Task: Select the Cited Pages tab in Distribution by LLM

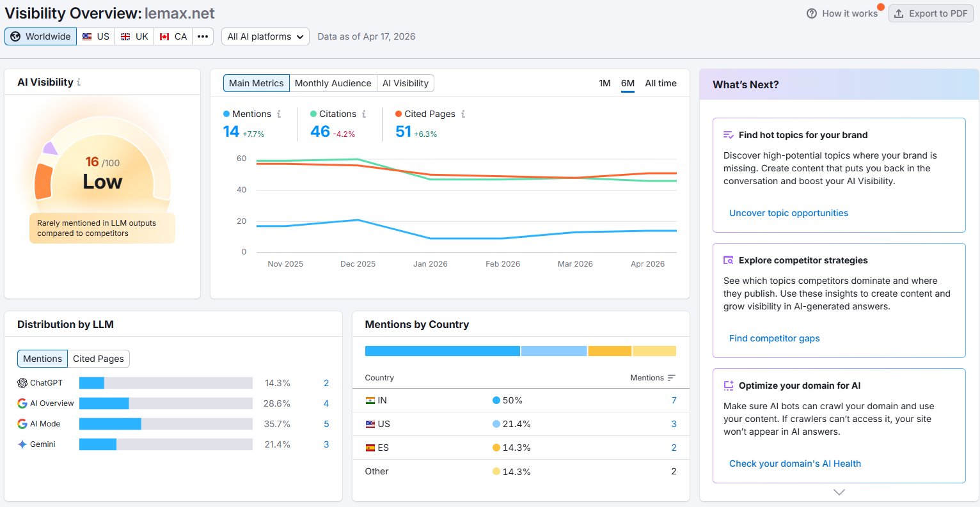Action: click(x=99, y=359)
